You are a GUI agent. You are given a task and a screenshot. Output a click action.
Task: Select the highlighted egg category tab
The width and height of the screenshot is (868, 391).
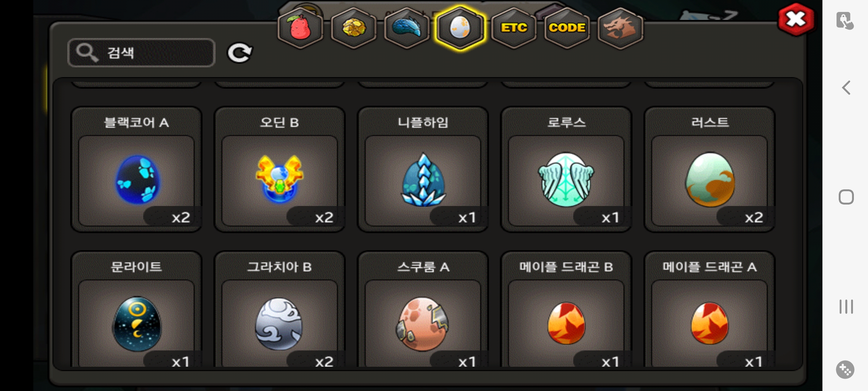coord(460,28)
